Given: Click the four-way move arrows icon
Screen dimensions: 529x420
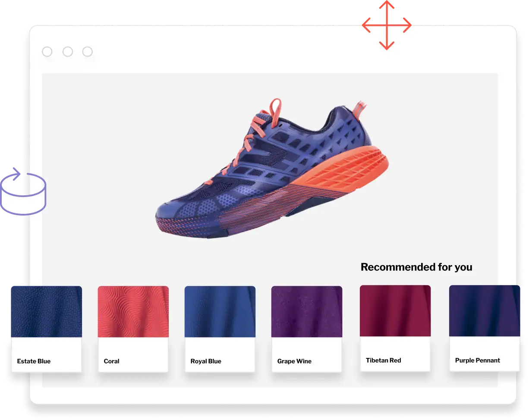Looking at the screenshot, I should click(x=387, y=25).
